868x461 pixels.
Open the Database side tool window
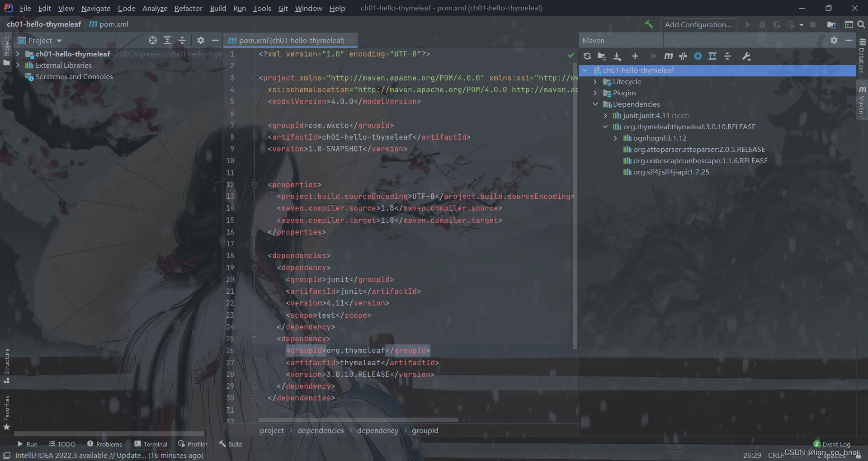[x=862, y=56]
